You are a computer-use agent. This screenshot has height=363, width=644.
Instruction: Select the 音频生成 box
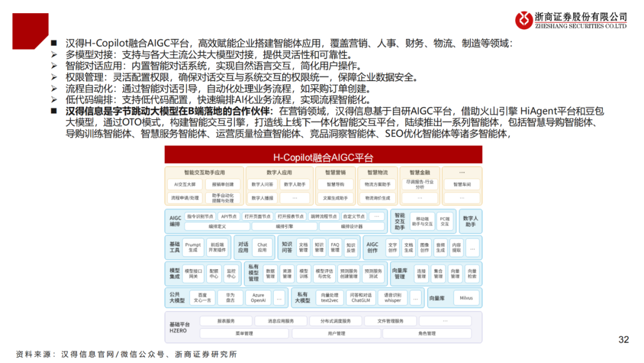pyautogui.click(x=440, y=247)
